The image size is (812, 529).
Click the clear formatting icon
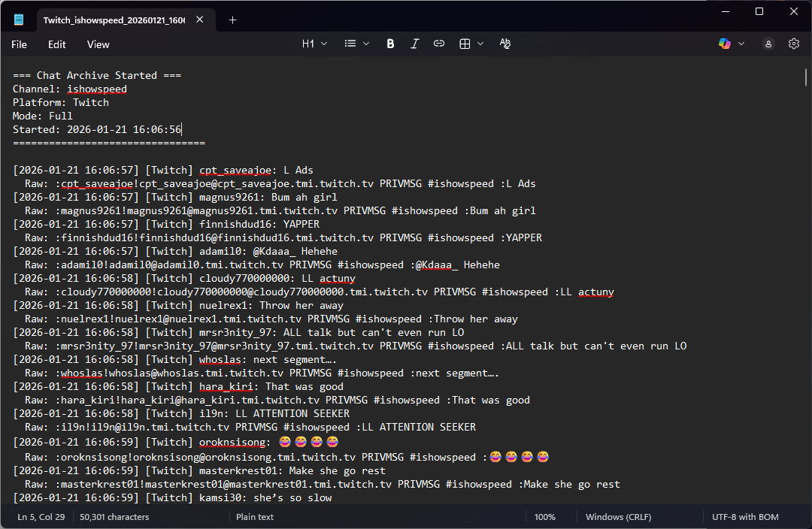click(505, 44)
